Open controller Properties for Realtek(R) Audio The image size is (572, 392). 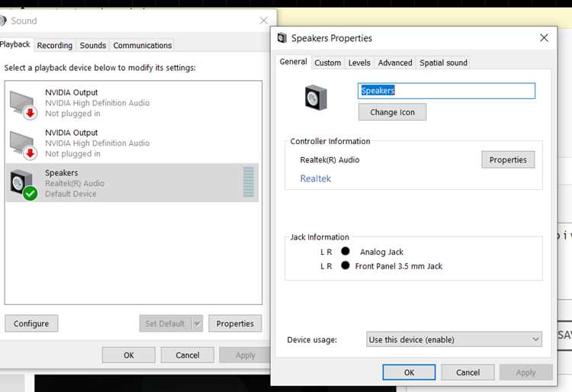click(508, 159)
